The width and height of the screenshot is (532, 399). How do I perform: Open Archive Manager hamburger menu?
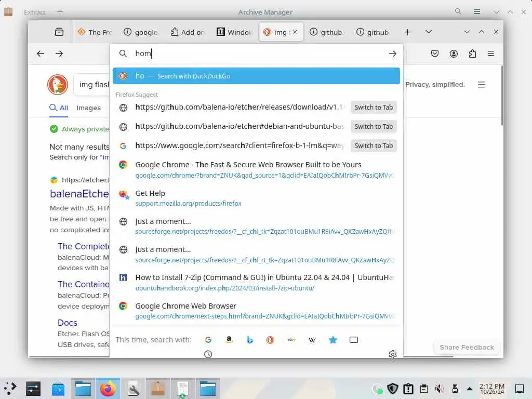click(477, 11)
